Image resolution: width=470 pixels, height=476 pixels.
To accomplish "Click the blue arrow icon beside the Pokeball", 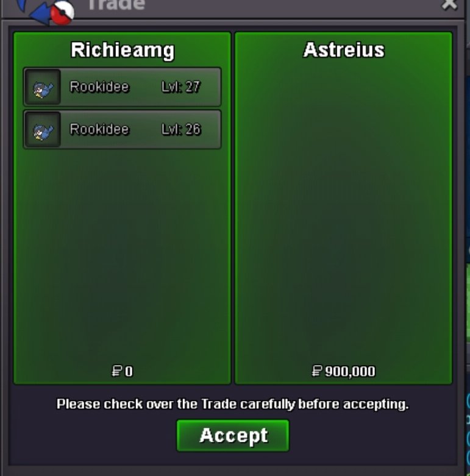I will (40, 15).
